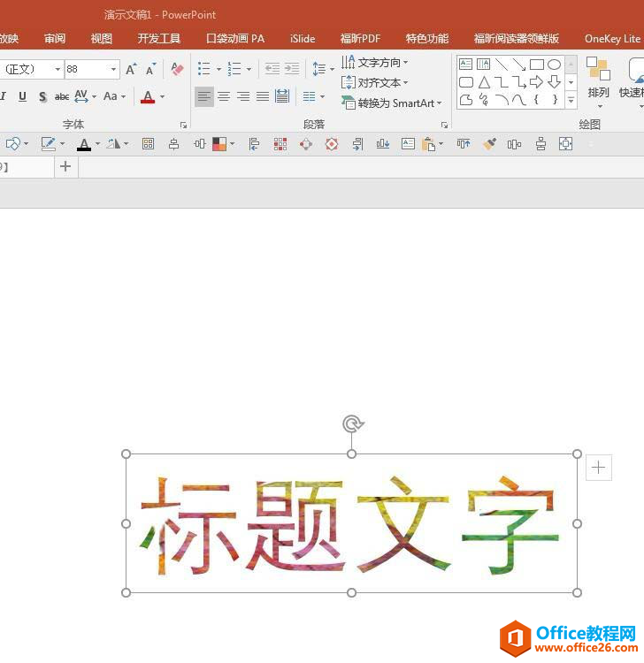Select the rectangle shape in gallery
644x663 pixels.
537,65
